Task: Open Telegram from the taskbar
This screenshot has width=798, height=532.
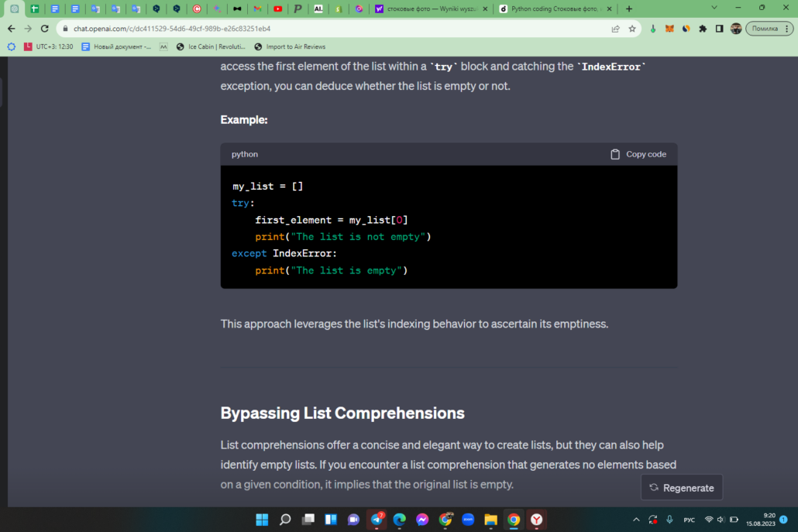Action: (377, 520)
